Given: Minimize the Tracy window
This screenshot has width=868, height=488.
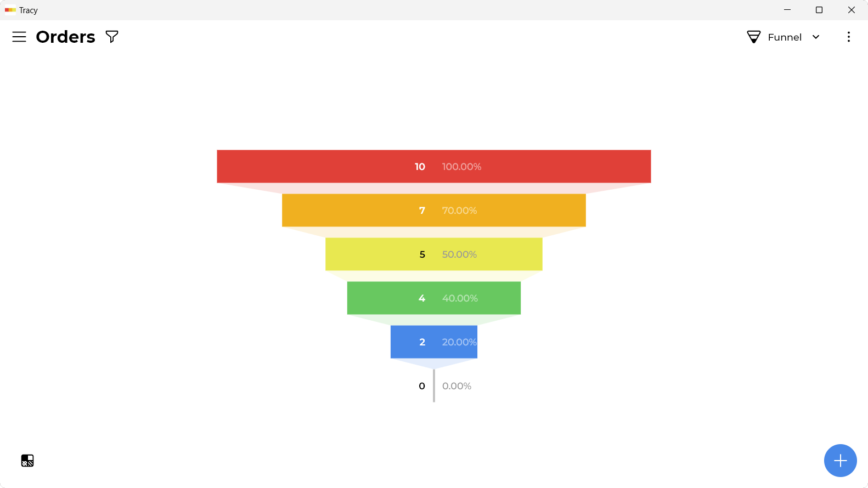Looking at the screenshot, I should (787, 10).
